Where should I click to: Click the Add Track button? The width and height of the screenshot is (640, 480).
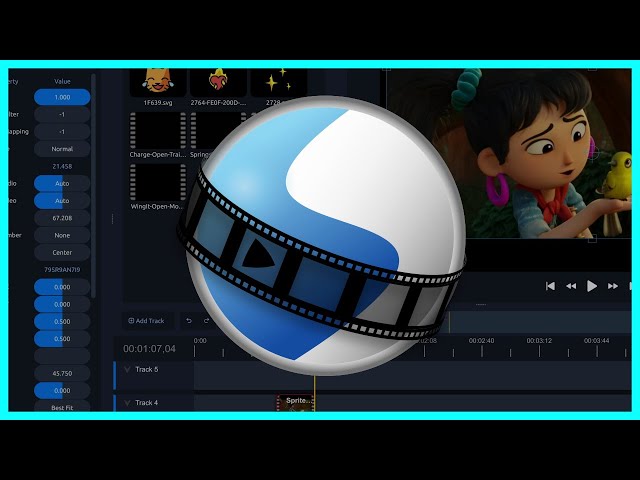coord(146,321)
